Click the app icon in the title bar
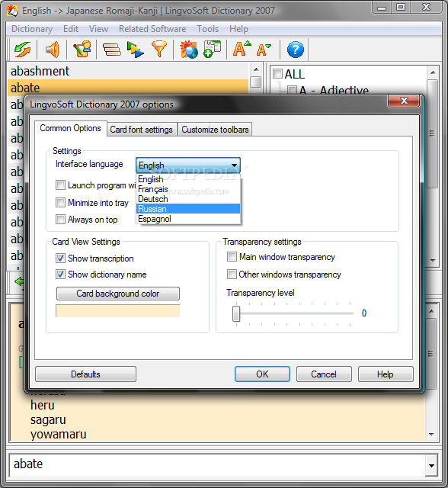 (x=12, y=11)
